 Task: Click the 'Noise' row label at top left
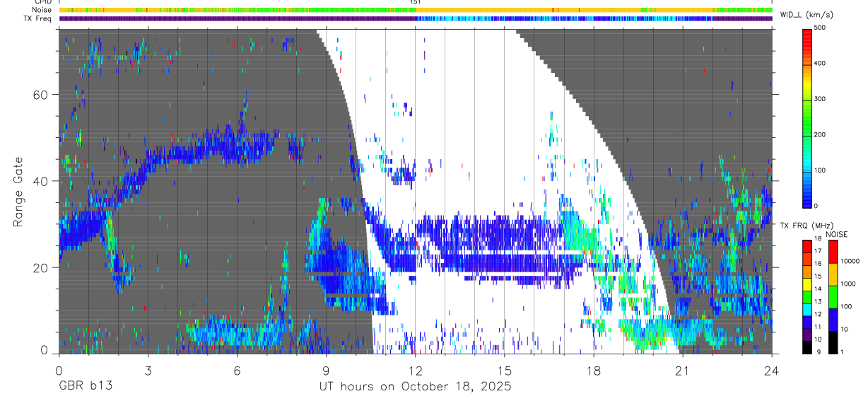click(41, 10)
